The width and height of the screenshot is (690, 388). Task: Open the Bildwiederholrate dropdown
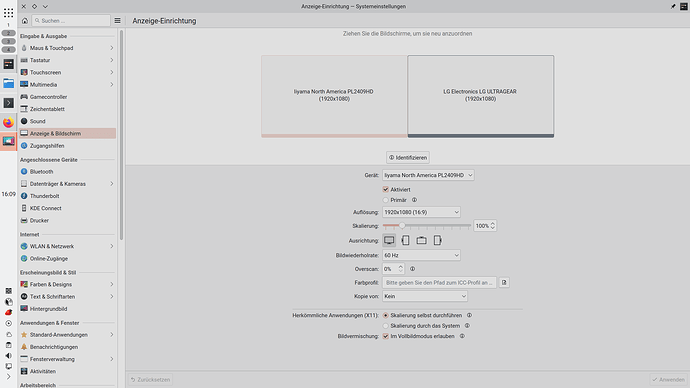click(x=421, y=255)
